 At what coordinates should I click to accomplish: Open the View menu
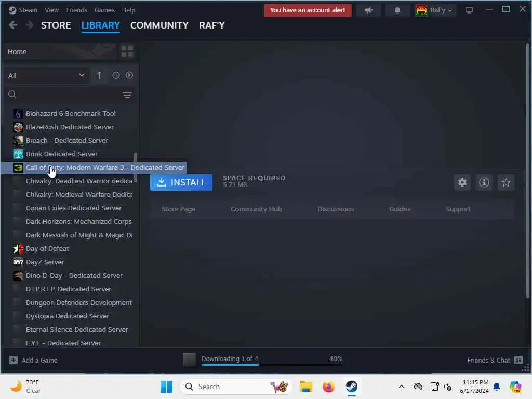coord(51,10)
